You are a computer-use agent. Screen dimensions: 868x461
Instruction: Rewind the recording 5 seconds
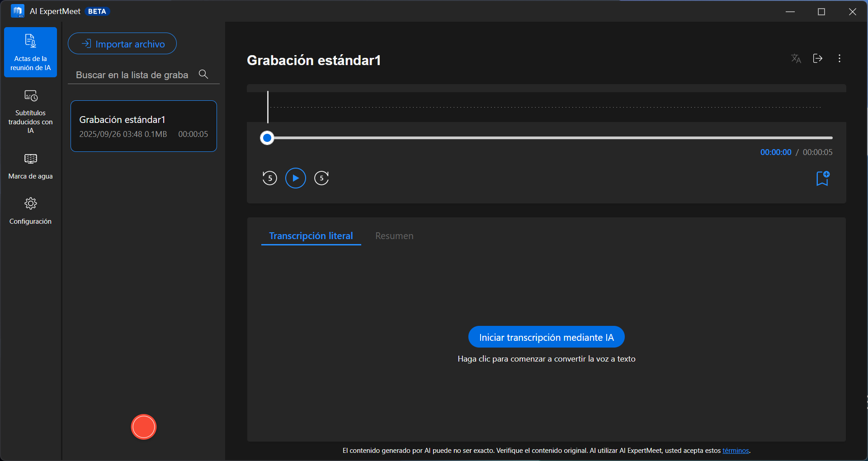point(269,178)
